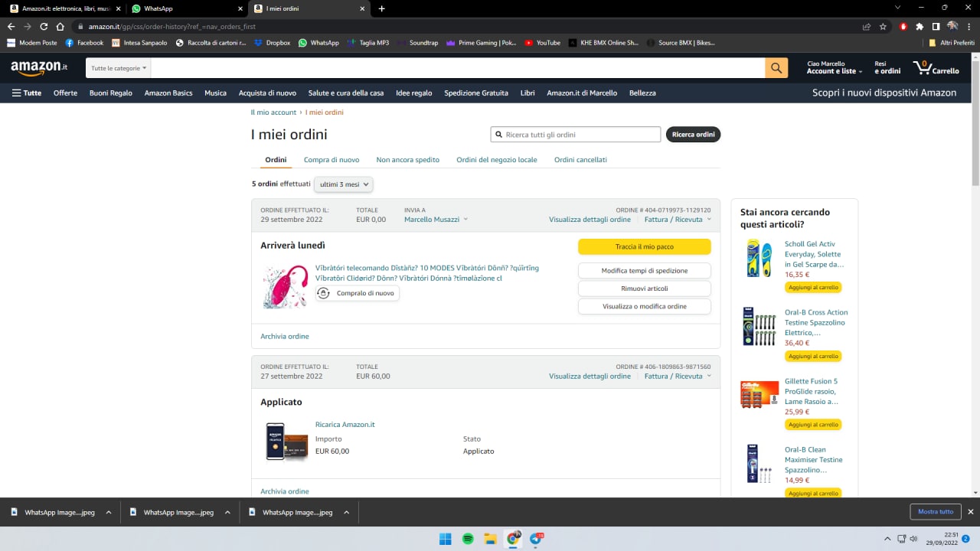This screenshot has width=980, height=551.
Task: Open the 'Tutte le categorie' search dropdown
Action: click(118, 68)
